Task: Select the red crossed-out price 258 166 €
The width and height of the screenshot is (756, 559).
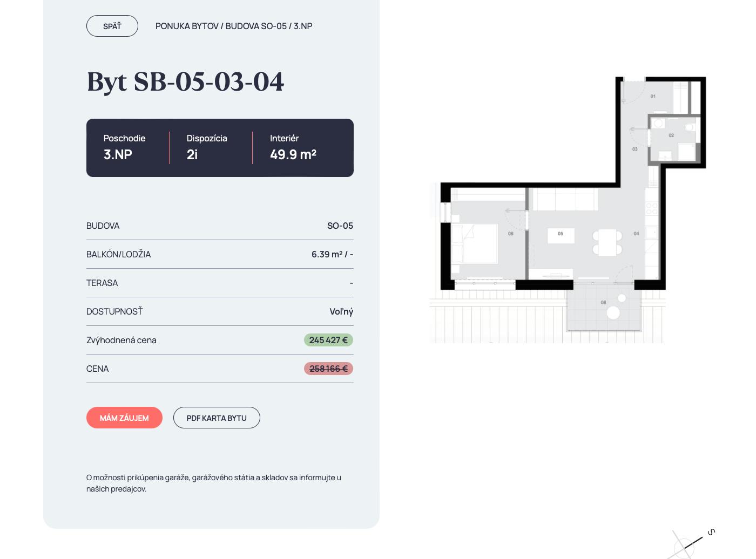Action: click(328, 369)
